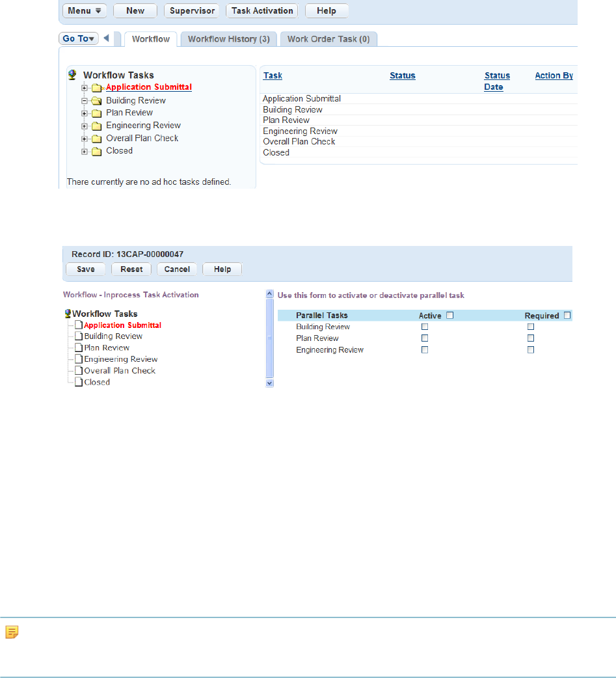Screen dimensions: 616x678
Task: Check Active for Engineering Review
Action: (425, 350)
